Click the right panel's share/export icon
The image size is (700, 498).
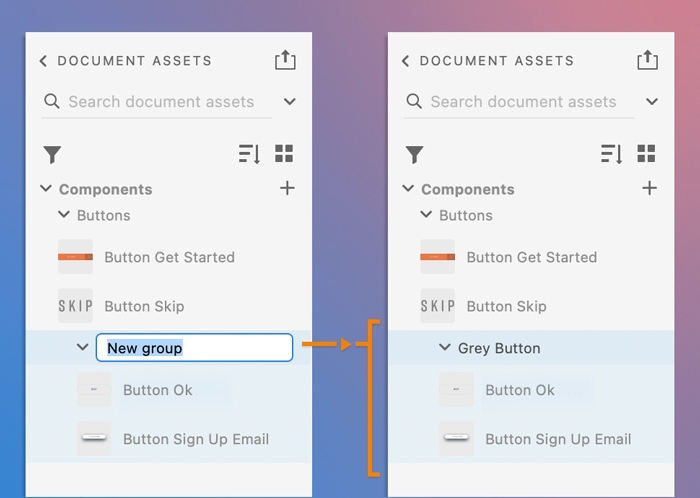coord(647,60)
